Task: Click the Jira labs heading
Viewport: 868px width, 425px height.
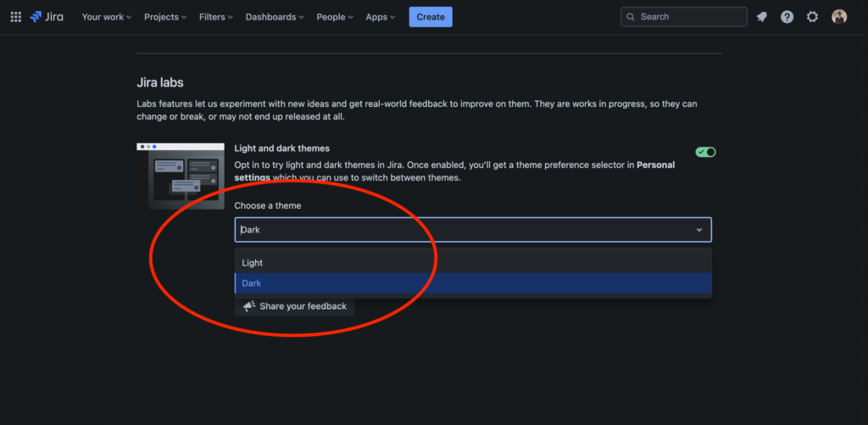Action: click(x=160, y=83)
